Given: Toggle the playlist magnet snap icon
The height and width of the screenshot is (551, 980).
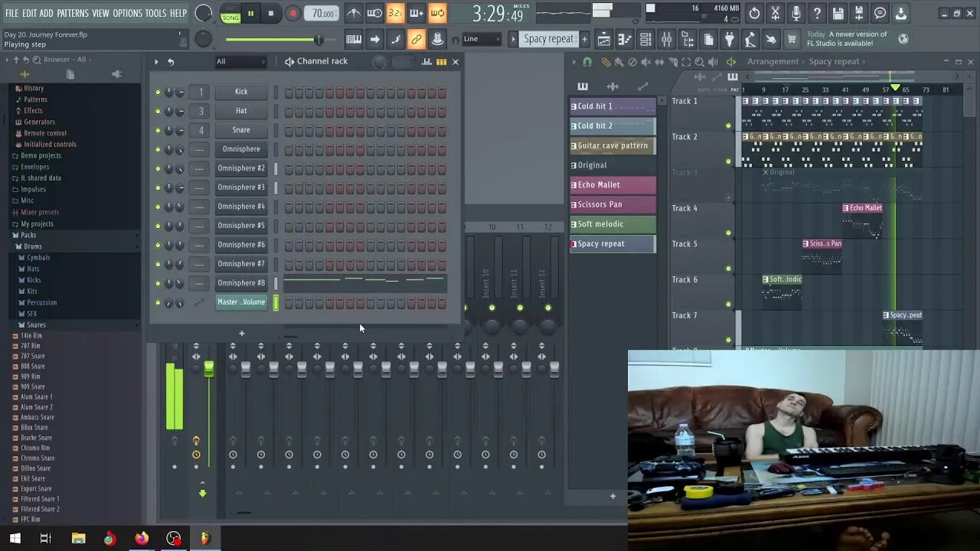Looking at the screenshot, I should (587, 62).
